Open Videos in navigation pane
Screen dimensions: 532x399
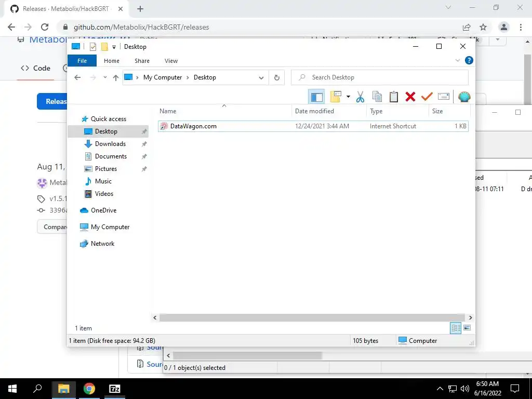click(104, 194)
